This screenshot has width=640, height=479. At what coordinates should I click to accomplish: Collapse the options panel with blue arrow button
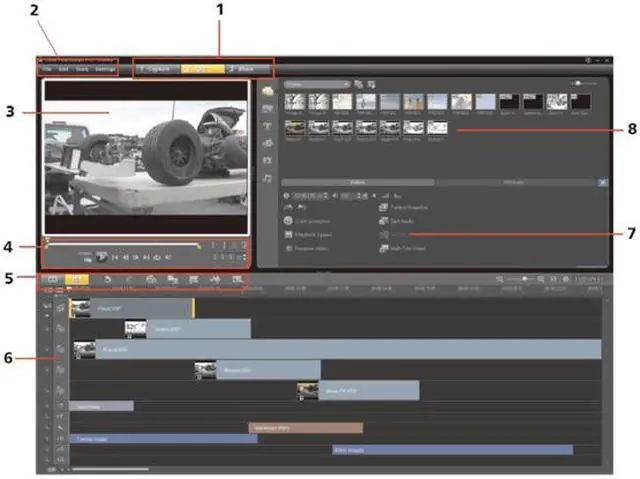603,182
